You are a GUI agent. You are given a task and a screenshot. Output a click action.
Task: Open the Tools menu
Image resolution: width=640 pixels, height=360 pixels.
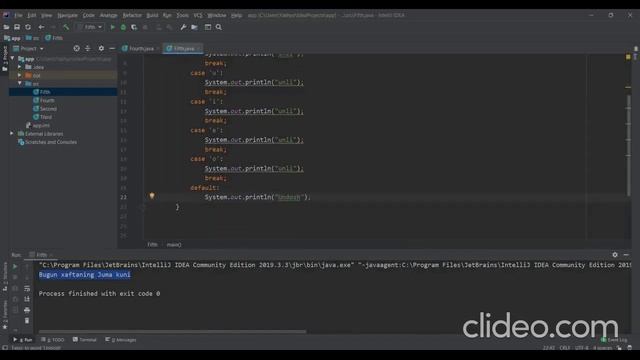pyautogui.click(x=182, y=15)
